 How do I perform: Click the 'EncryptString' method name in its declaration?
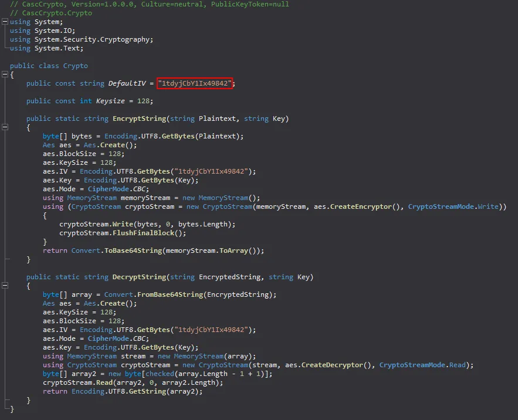[140, 118]
